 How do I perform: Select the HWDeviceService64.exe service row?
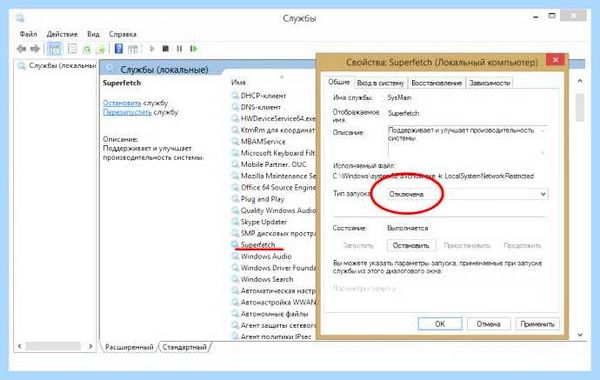(273, 119)
